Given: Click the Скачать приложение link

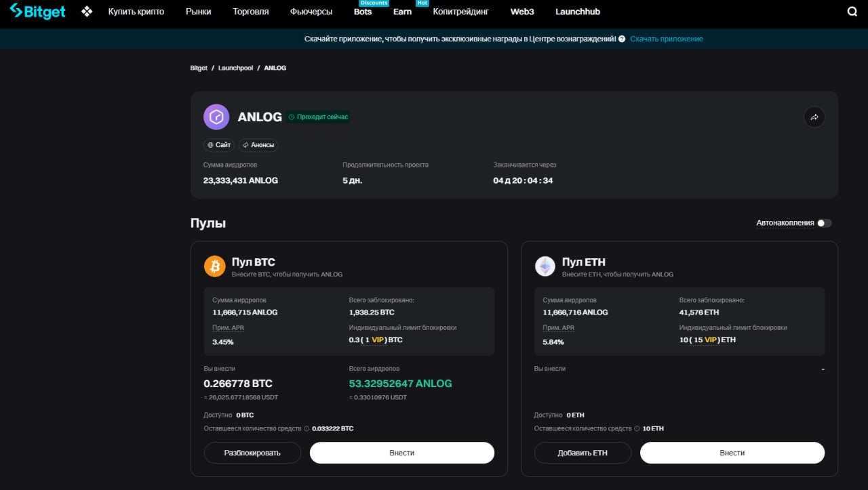Looking at the screenshot, I should (x=667, y=39).
